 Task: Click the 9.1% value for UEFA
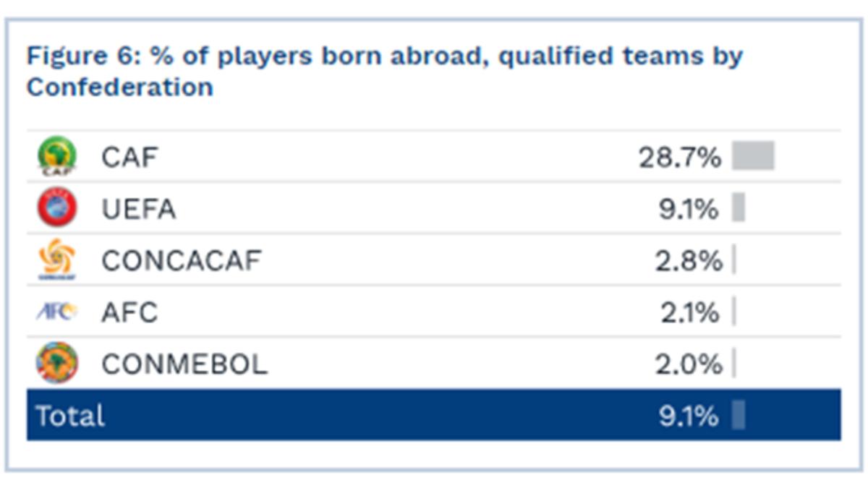pyautogui.click(x=689, y=210)
